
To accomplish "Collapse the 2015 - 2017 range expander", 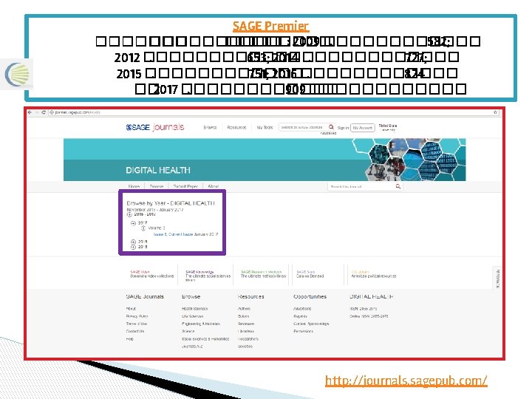I will 129,214.
